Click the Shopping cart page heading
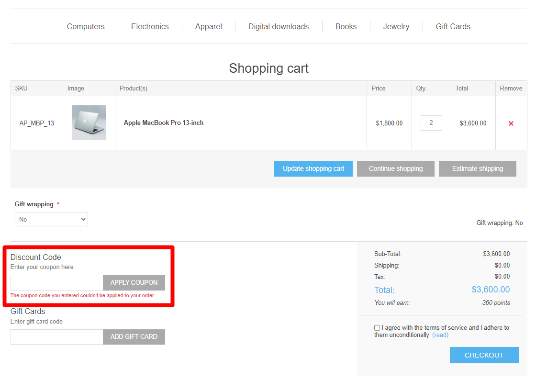The height and width of the screenshot is (392, 536). point(268,68)
